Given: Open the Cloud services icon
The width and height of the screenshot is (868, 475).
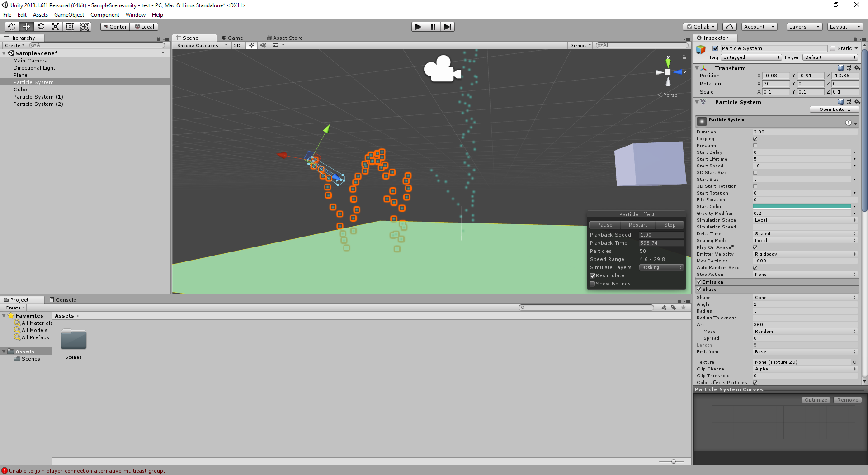Looking at the screenshot, I should (x=729, y=27).
